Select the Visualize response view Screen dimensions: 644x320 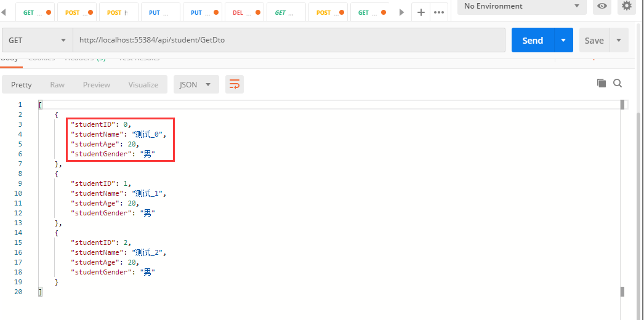coord(143,84)
